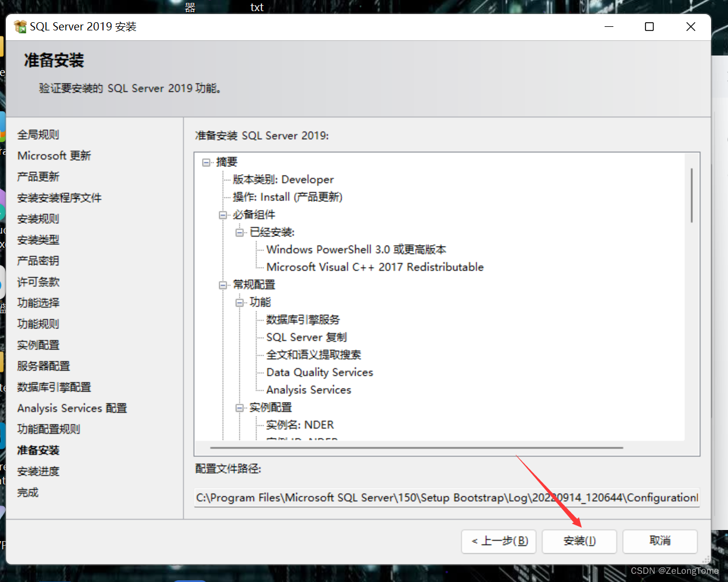Select 许可条款 step in sidebar
Viewport: 728px width, 582px height.
click(x=38, y=282)
